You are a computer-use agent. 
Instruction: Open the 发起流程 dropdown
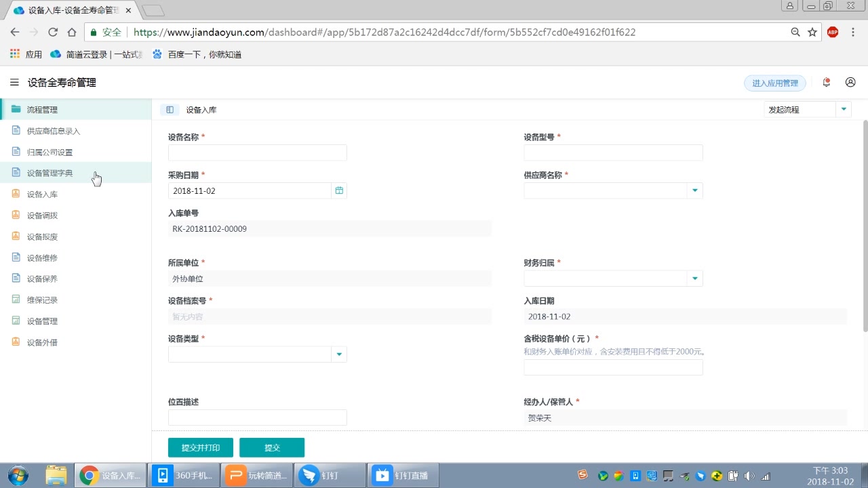pyautogui.click(x=844, y=109)
